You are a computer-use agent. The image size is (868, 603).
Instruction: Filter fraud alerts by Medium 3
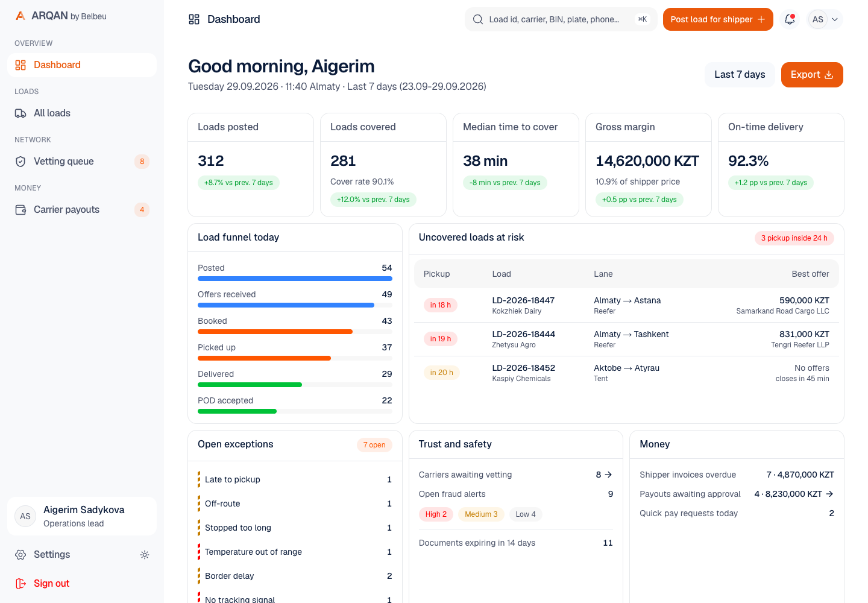[x=481, y=514]
